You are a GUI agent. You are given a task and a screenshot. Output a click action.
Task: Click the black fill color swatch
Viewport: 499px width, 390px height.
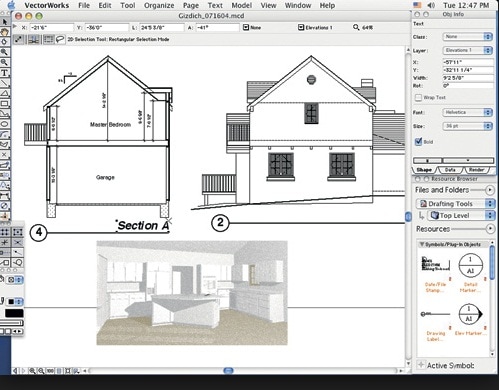[x=14, y=313]
